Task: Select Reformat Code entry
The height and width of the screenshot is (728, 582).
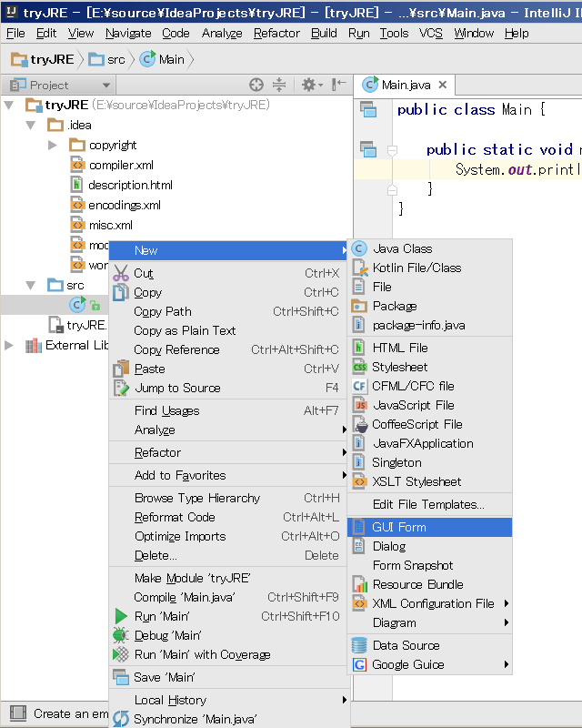Action: click(x=229, y=517)
